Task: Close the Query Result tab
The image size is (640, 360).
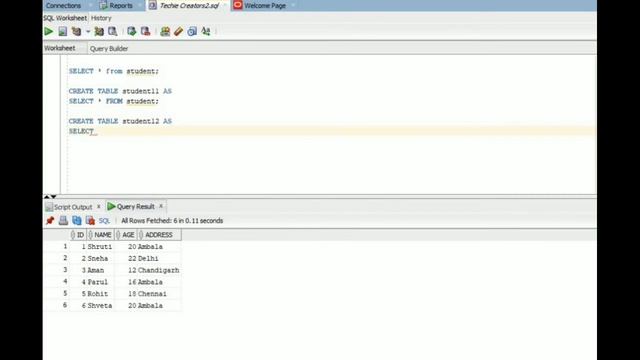Action: pyautogui.click(x=161, y=206)
